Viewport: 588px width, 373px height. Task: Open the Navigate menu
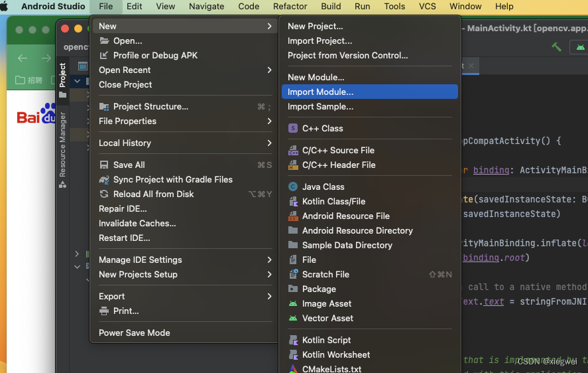click(x=206, y=7)
